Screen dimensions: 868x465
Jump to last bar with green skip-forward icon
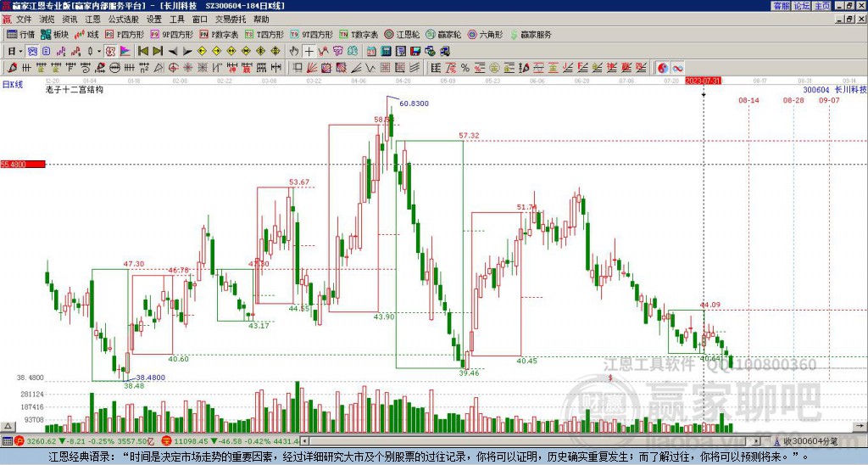click(x=158, y=52)
